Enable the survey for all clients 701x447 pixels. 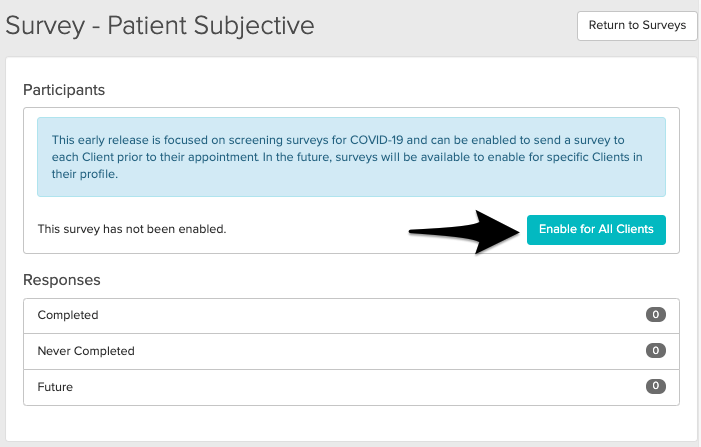(x=596, y=229)
